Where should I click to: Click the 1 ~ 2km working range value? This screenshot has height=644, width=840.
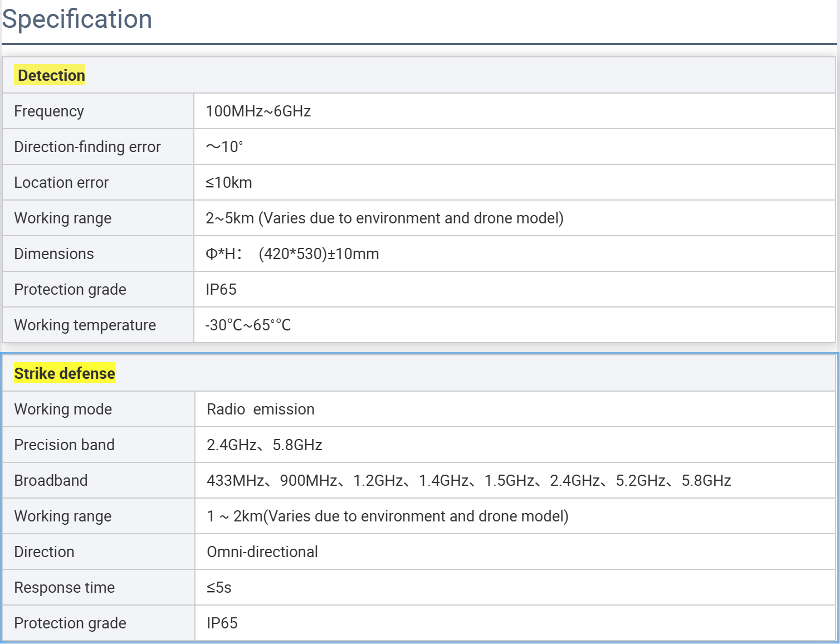pos(387,516)
